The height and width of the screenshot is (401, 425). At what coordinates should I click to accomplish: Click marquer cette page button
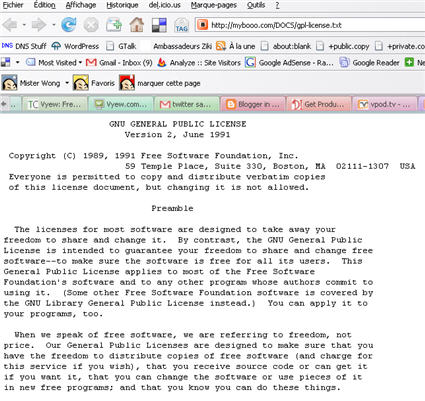(x=160, y=83)
